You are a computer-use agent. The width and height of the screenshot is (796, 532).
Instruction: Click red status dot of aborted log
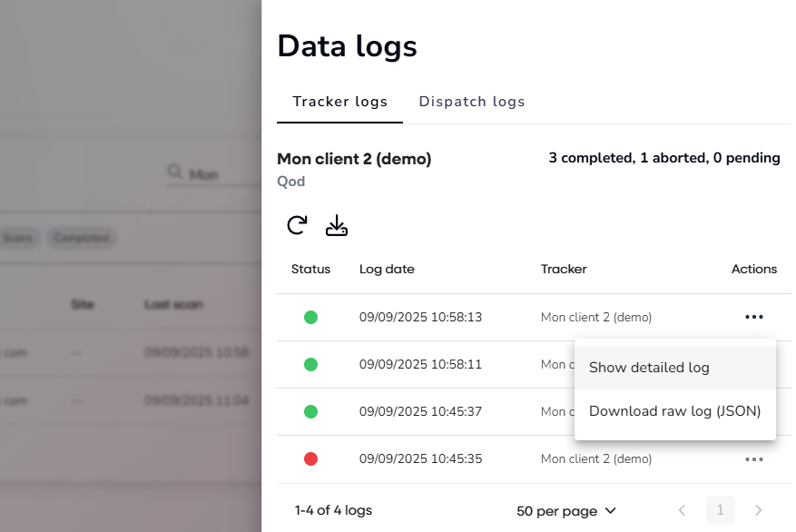pyautogui.click(x=310, y=459)
